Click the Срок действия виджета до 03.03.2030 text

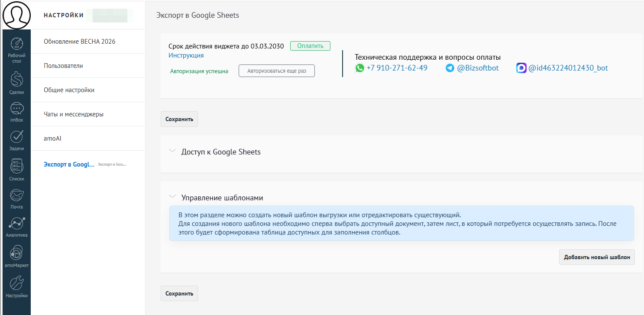pyautogui.click(x=226, y=46)
